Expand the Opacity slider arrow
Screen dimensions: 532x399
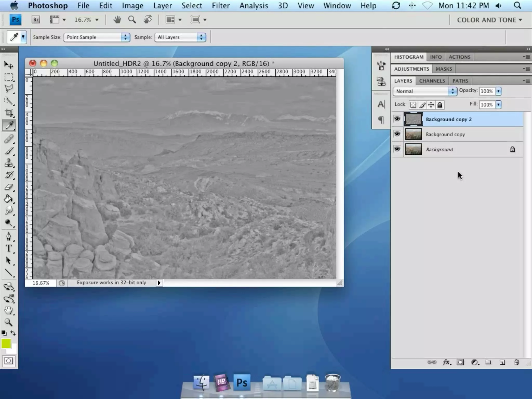point(498,91)
